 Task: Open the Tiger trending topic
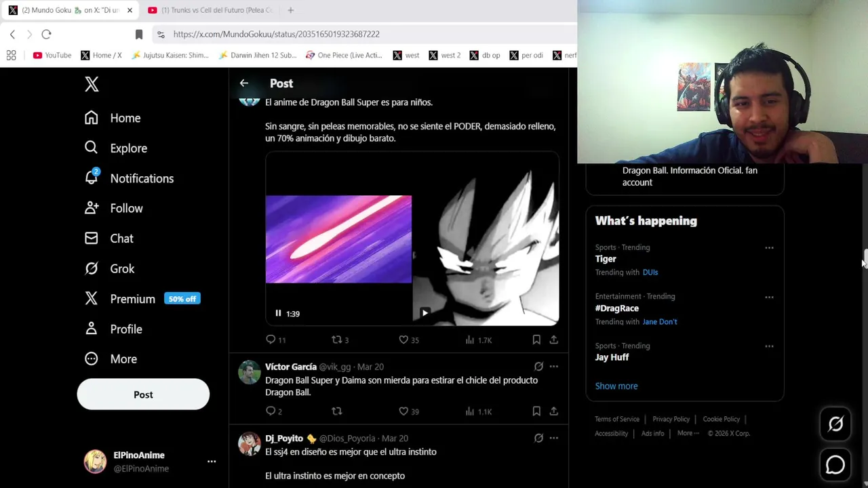606,259
